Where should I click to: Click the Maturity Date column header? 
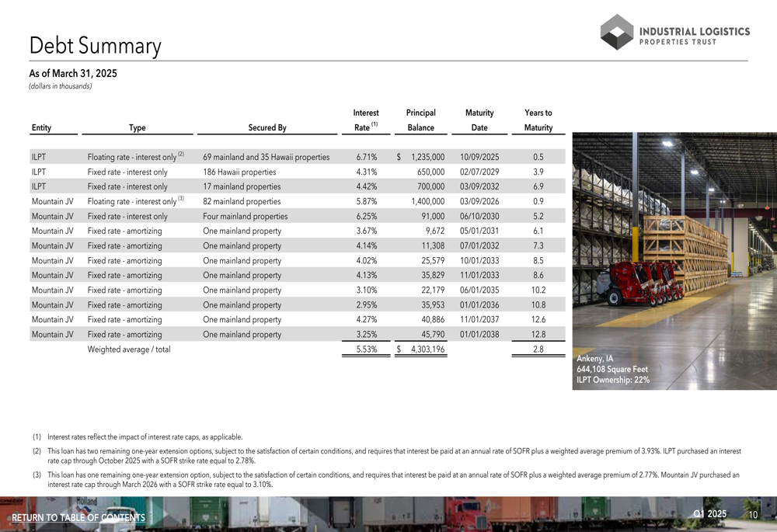click(479, 120)
